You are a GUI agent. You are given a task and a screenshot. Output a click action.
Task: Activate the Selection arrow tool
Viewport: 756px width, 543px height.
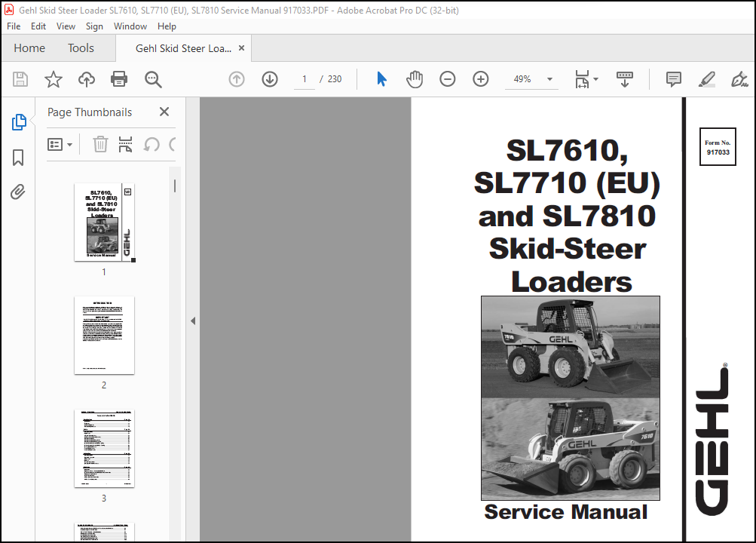coord(381,79)
